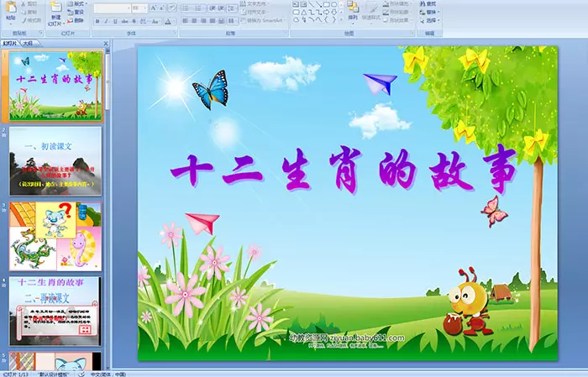Screen dimensions: 588x377
Task: Toggle Align Text Right
Action: [x=203, y=21]
